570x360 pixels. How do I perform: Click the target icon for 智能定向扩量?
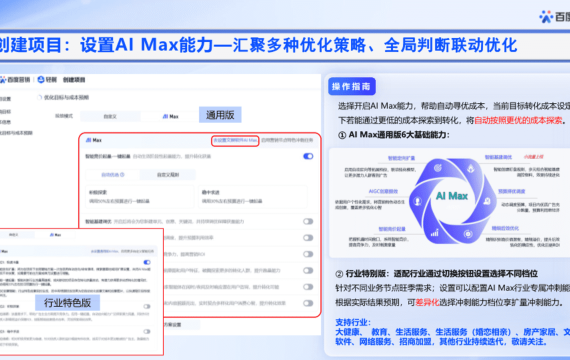click(x=438, y=168)
